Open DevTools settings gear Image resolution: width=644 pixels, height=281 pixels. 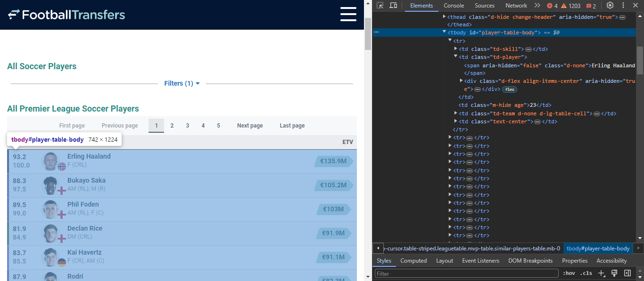tap(610, 6)
